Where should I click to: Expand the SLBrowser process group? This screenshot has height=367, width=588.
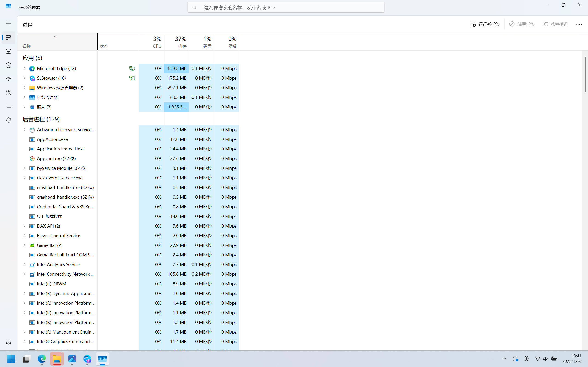(24, 78)
